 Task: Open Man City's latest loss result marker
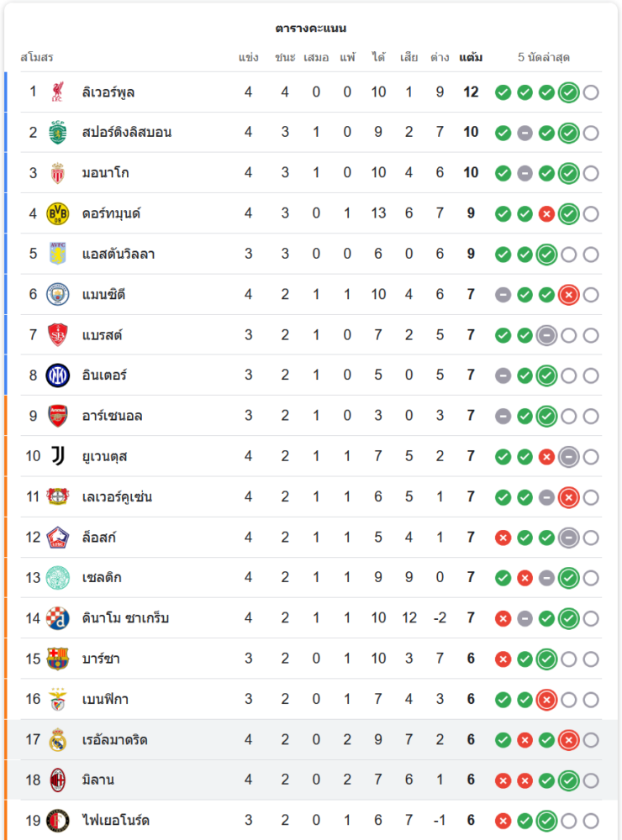(568, 295)
